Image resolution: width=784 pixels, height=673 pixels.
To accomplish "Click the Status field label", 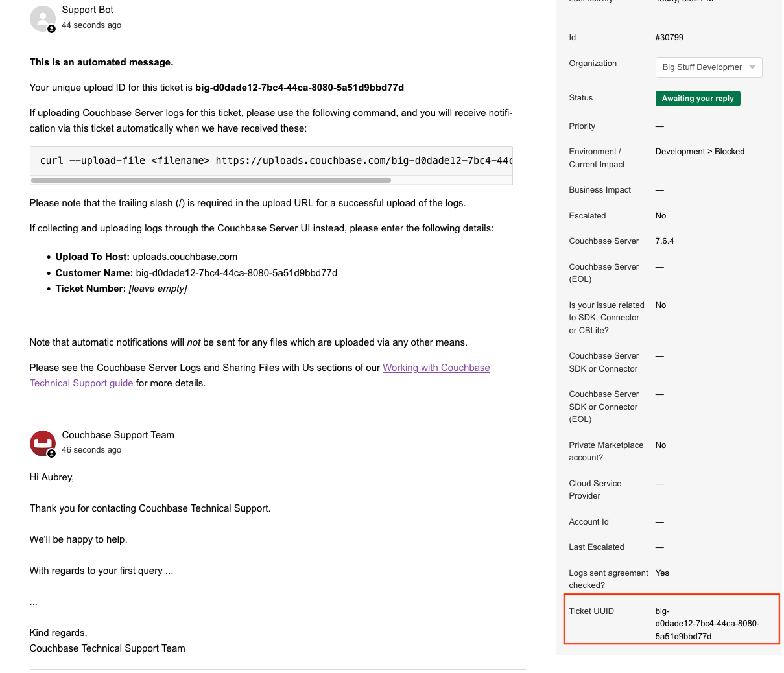I will [x=581, y=98].
